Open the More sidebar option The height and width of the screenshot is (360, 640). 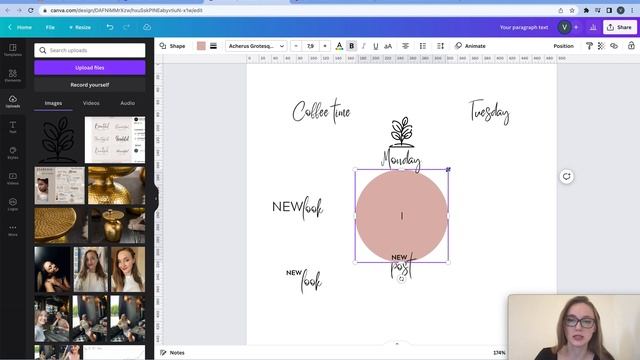[13, 230]
